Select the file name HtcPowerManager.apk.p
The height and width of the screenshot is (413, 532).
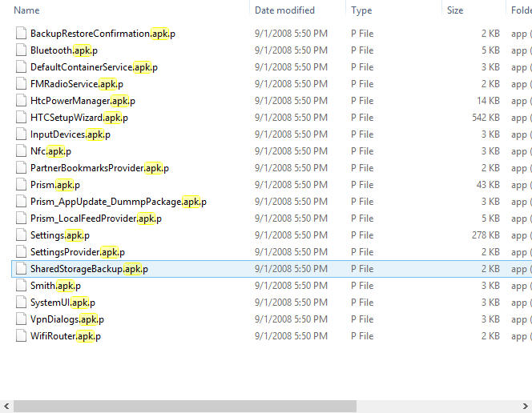coord(83,101)
